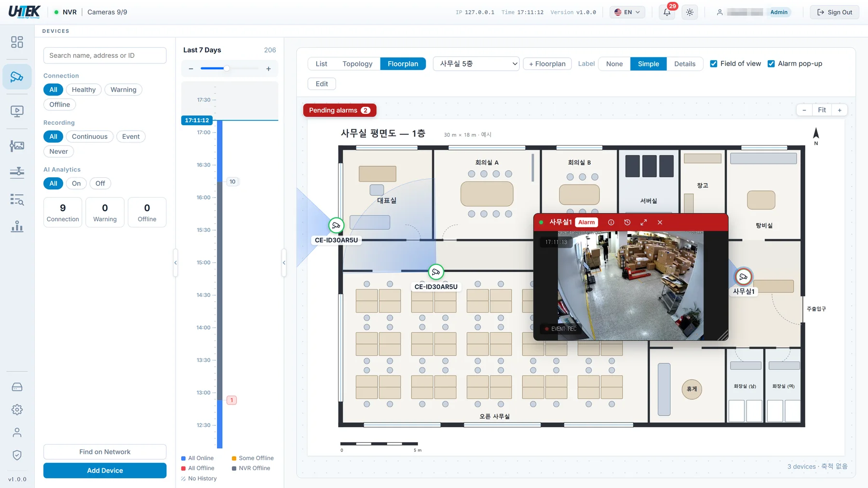This screenshot has width=868, height=488.
Task: Filter connection by Healthy
Action: click(83, 90)
